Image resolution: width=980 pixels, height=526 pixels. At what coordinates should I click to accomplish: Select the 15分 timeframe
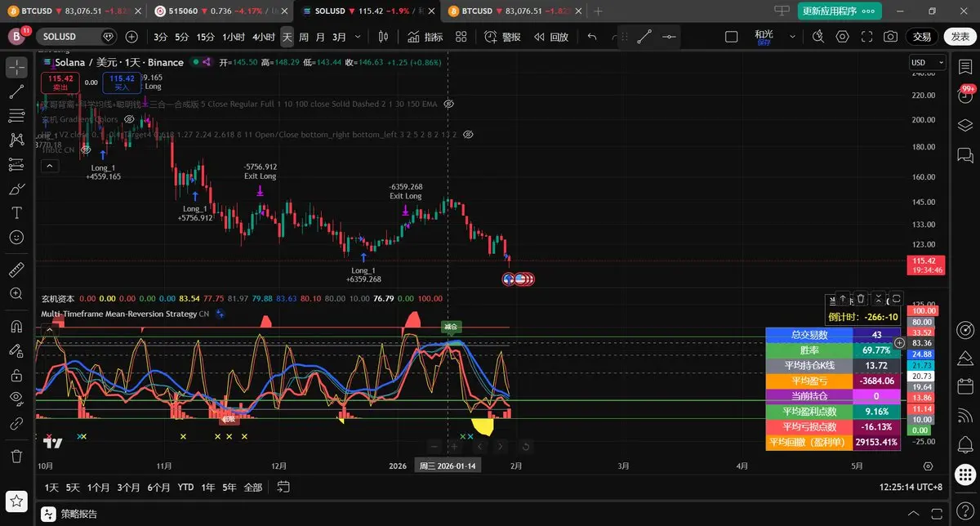(206, 37)
